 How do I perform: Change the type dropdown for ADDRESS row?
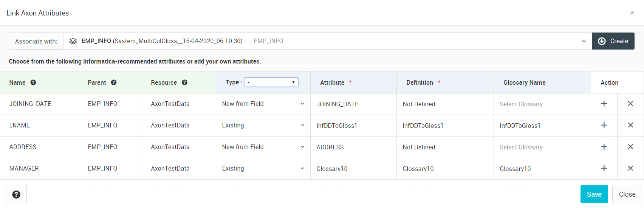click(x=263, y=147)
